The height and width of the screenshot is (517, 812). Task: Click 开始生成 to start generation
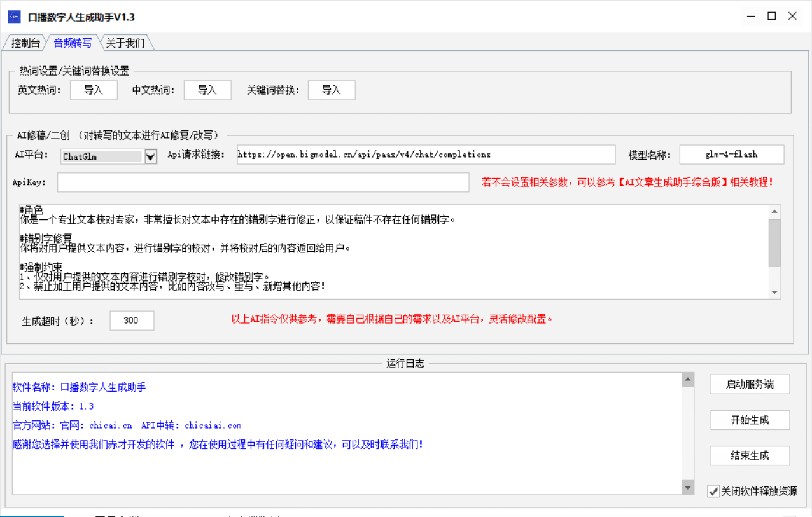coord(750,420)
